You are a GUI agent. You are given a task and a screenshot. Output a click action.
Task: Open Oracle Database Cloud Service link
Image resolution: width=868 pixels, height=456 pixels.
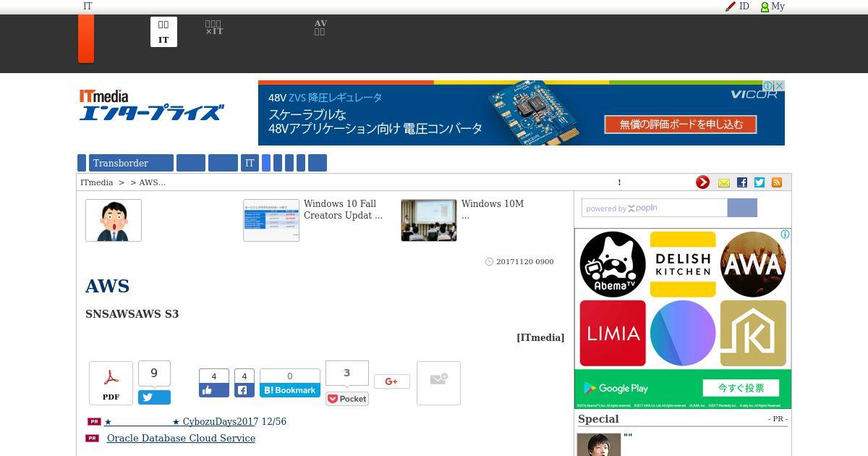click(181, 438)
